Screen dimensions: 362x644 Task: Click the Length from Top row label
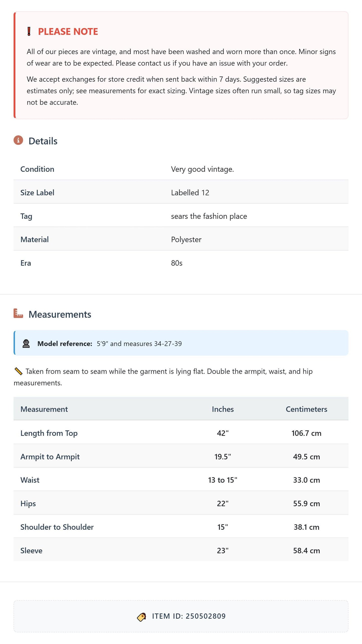pos(49,433)
